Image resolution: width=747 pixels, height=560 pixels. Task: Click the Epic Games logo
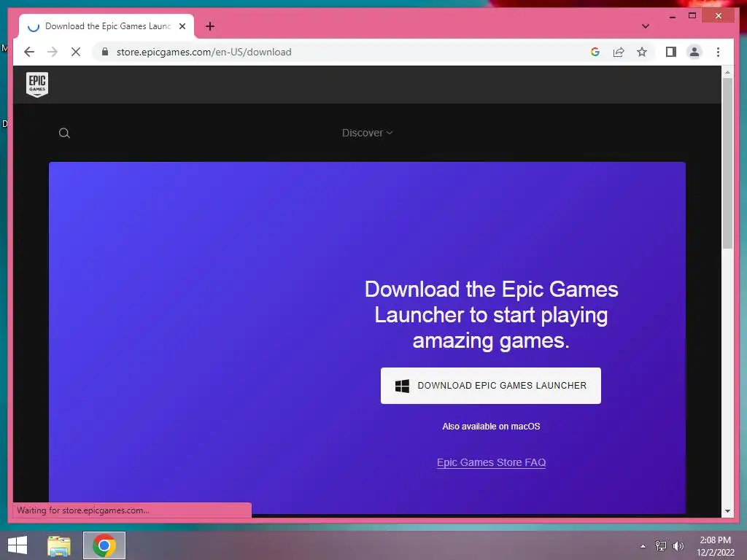tap(37, 85)
